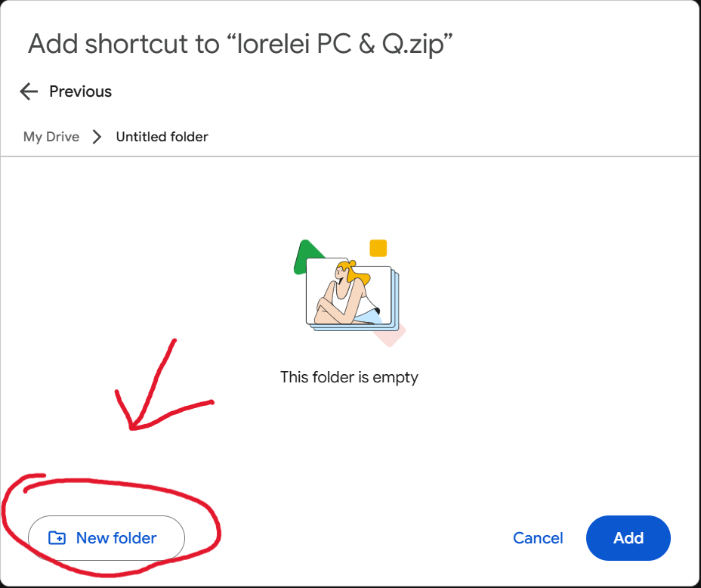Click the woman in the empty-folder illustration
701x588 pixels.
(344, 293)
